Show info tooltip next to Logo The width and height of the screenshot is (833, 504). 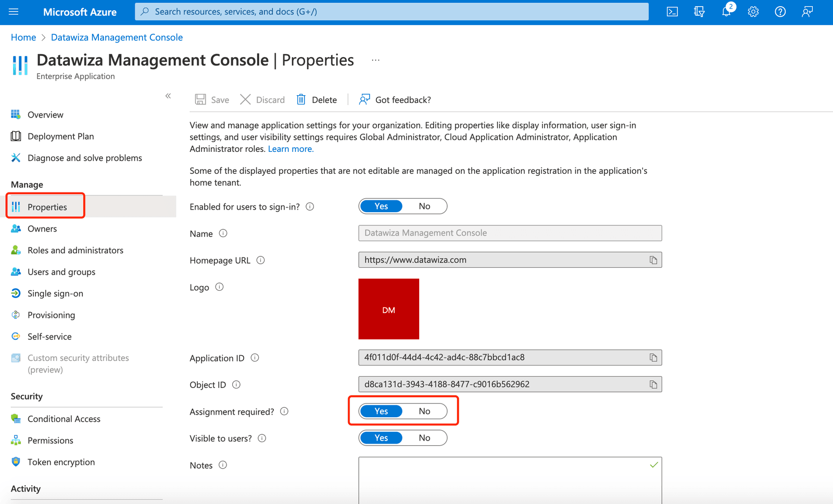click(x=219, y=287)
